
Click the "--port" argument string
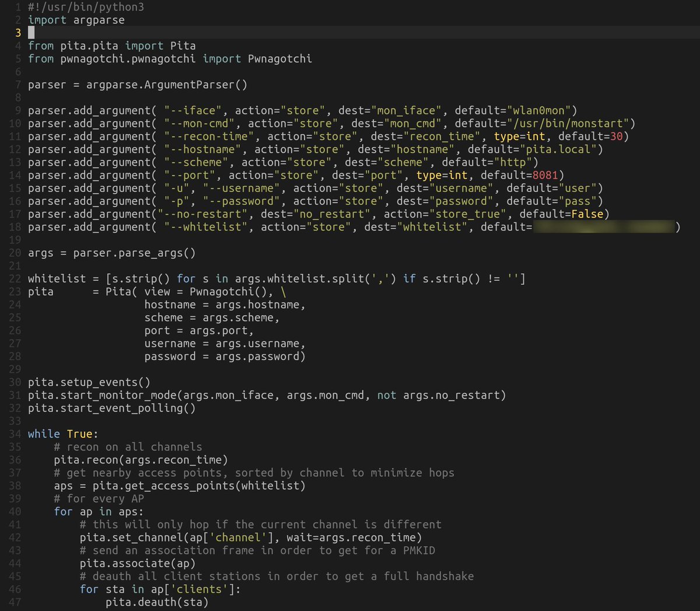coord(190,175)
